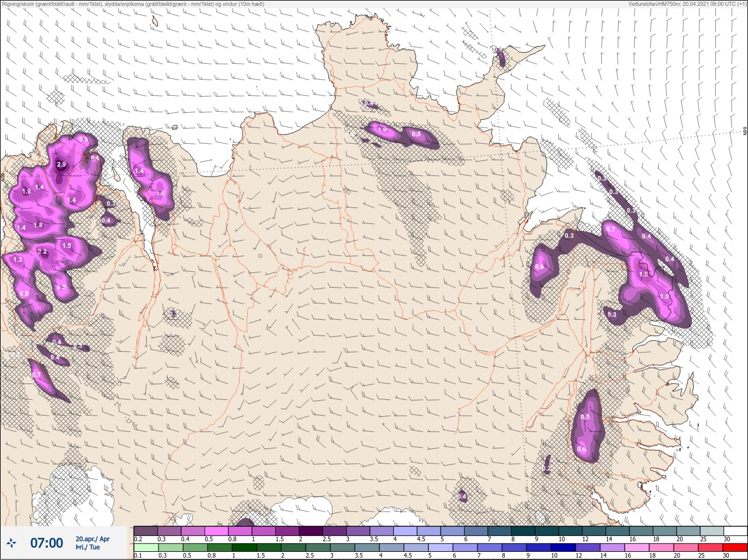Image resolution: width=748 pixels, height=560 pixels.
Task: Click the 1.8 precipitation value on the map
Action: point(39,225)
